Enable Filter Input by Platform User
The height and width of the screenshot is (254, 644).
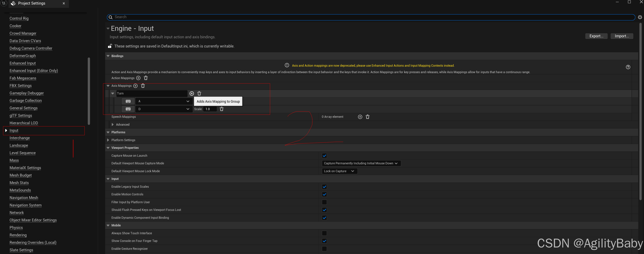pyautogui.click(x=324, y=202)
